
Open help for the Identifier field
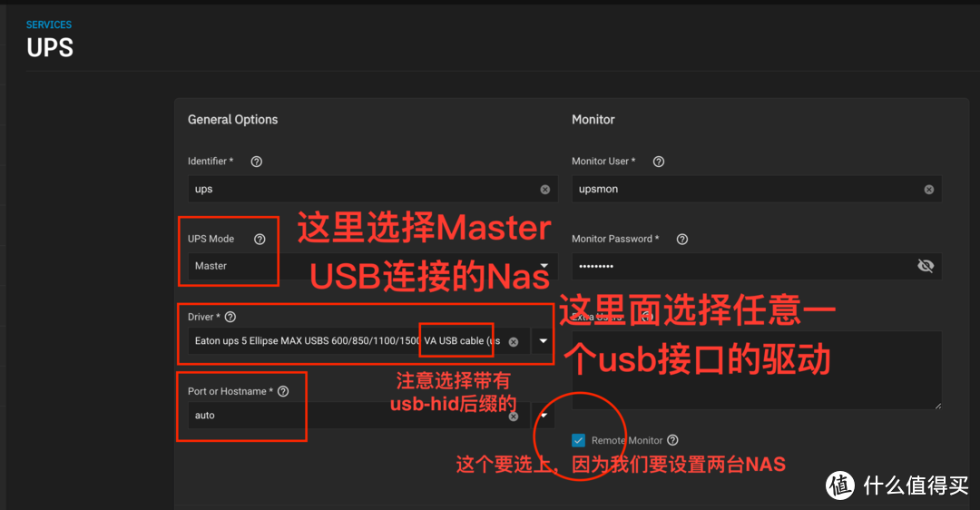click(x=256, y=162)
